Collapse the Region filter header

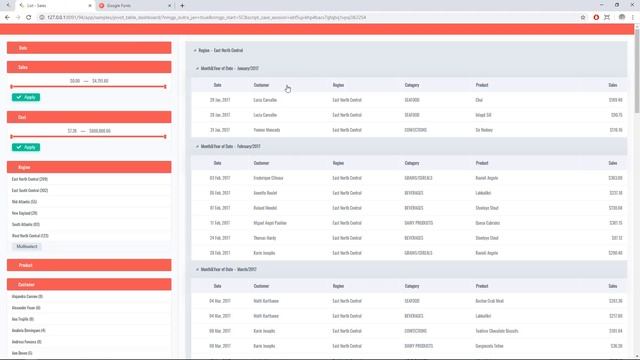pyautogui.click(x=89, y=167)
